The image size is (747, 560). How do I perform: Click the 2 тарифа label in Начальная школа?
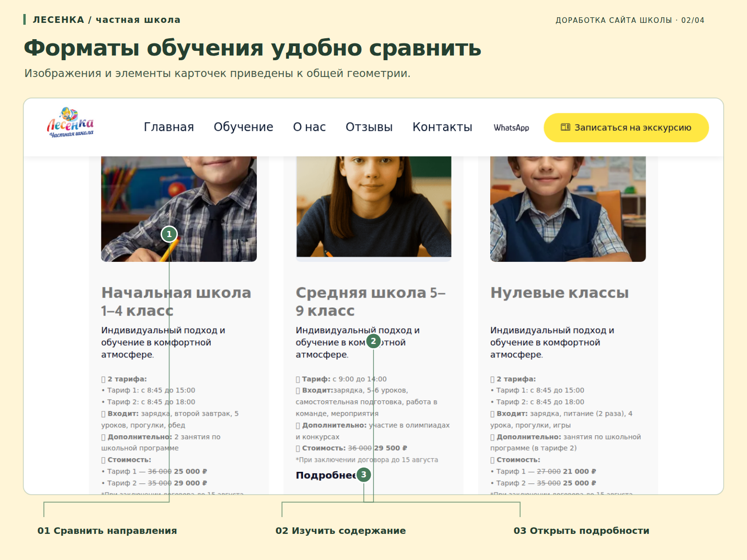point(127,379)
